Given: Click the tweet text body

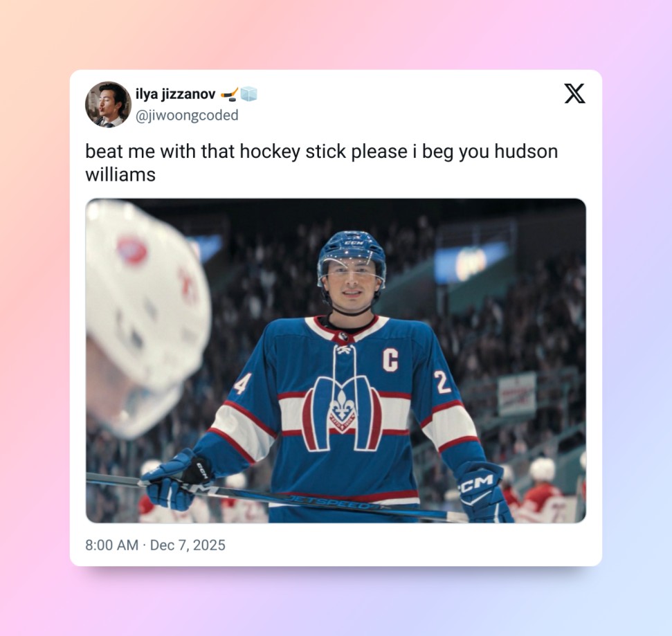Looking at the screenshot, I should coord(321,163).
